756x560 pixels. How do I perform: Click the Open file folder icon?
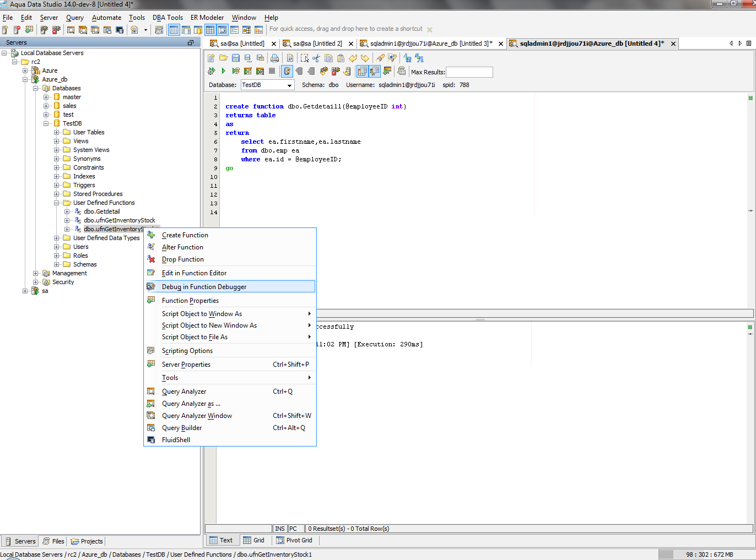pos(223,58)
